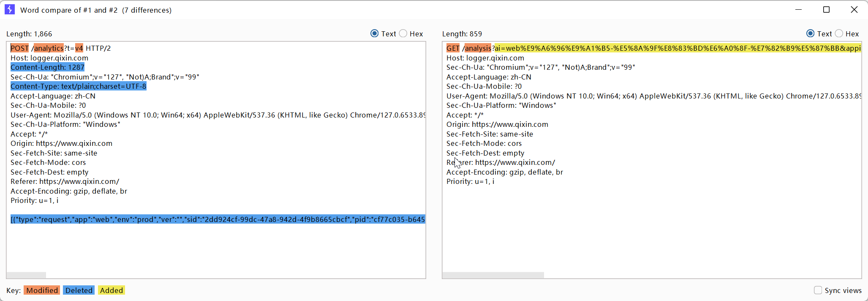Image resolution: width=868 pixels, height=301 pixels.
Task: Click the Burp Suite icon in title bar
Action: click(10, 9)
